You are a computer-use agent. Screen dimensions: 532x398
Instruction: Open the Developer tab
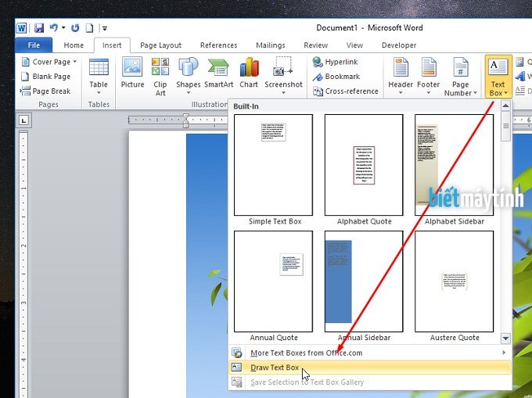399,45
